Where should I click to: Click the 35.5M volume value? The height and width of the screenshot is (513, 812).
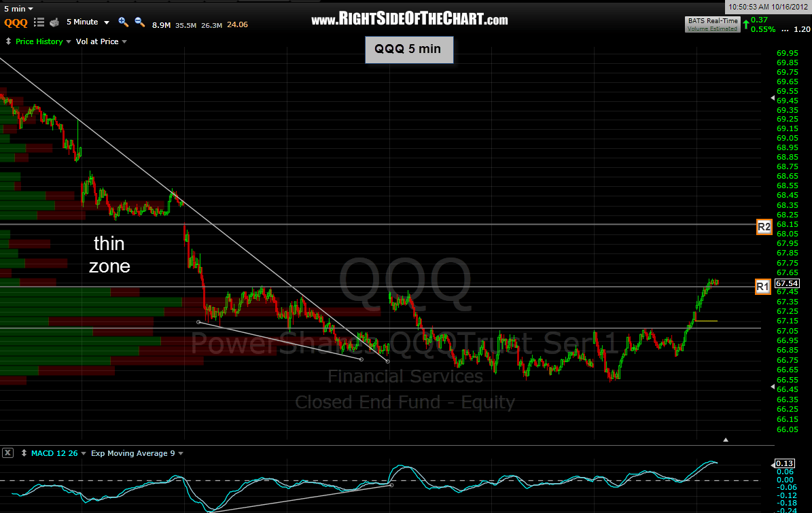click(186, 25)
